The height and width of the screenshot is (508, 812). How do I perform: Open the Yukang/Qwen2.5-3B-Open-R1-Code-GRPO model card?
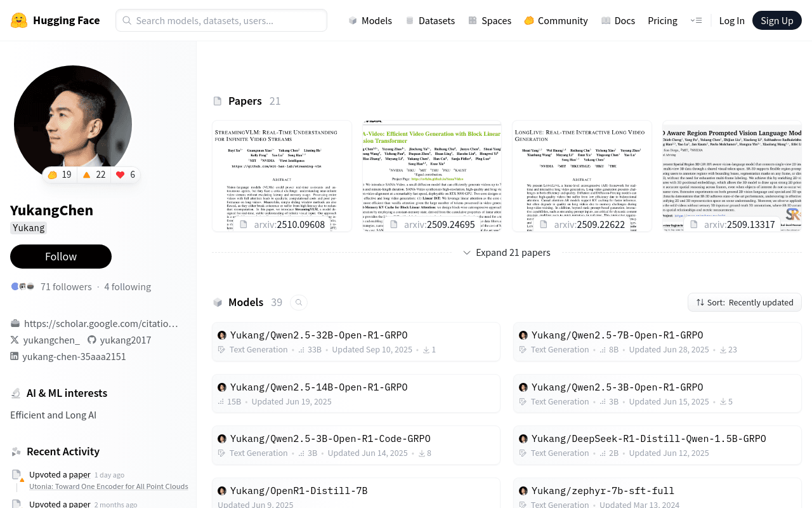coord(356,445)
